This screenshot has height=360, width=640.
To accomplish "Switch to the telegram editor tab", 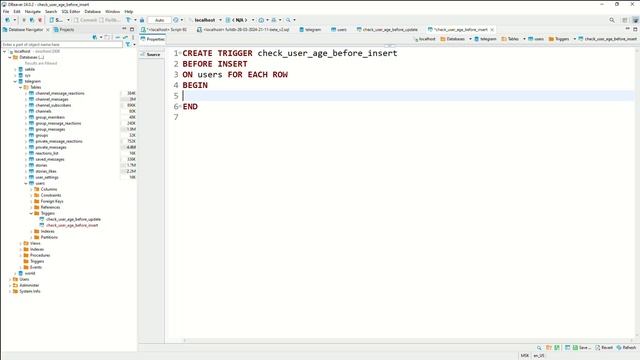I will pyautogui.click(x=310, y=29).
